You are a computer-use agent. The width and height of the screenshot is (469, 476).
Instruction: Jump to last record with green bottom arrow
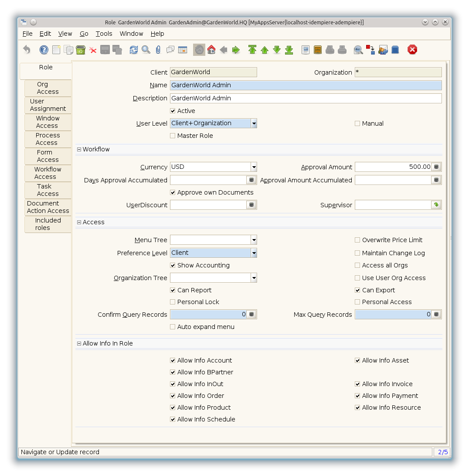pyautogui.click(x=289, y=50)
